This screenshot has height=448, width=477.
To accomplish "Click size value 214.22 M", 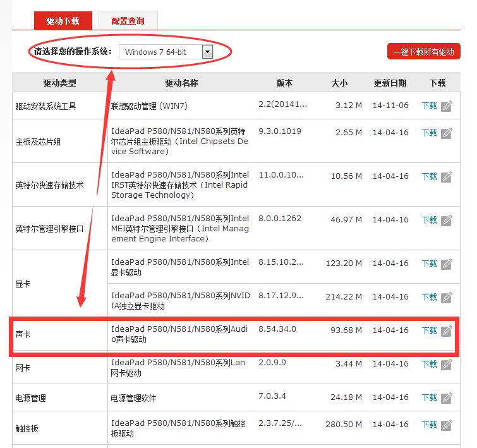I will coord(344,297).
